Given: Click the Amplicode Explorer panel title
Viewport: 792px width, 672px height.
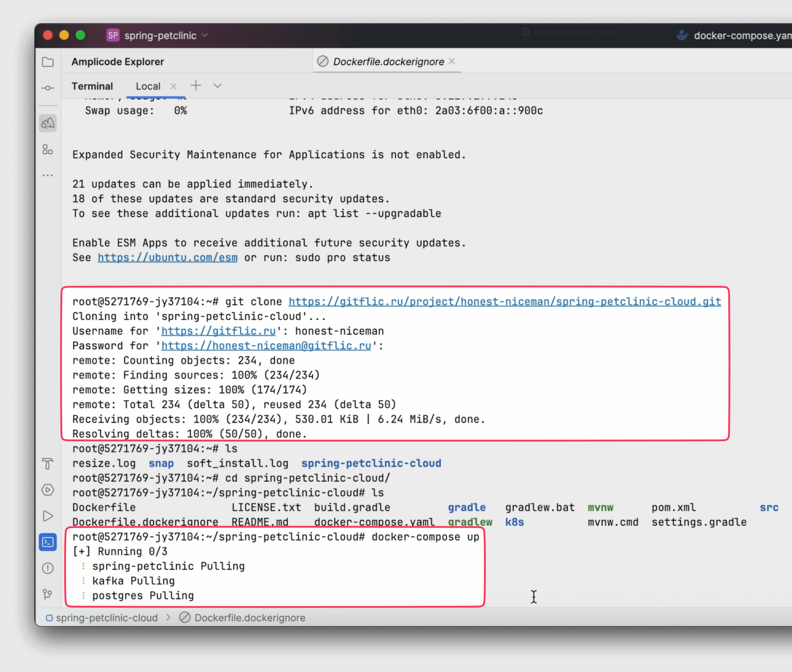Looking at the screenshot, I should tap(118, 62).
